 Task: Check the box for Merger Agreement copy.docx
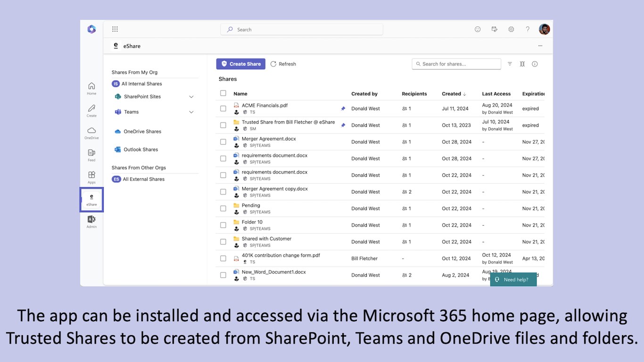point(223,192)
